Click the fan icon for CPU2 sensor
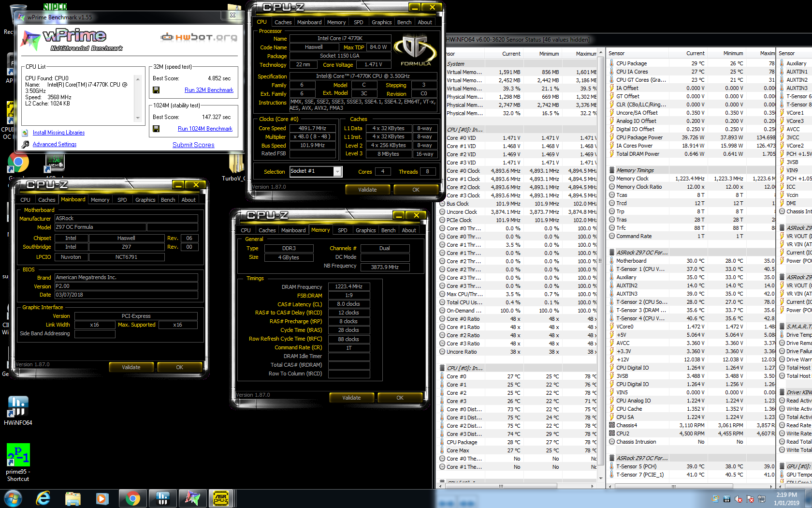 (612, 433)
